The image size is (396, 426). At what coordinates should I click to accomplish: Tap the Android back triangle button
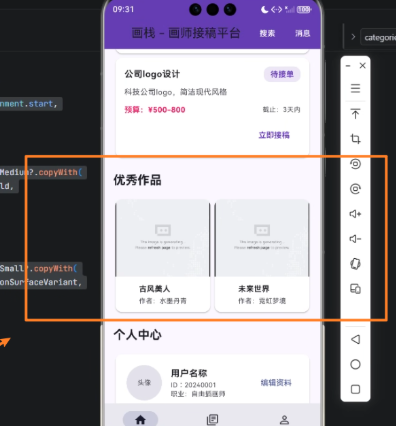point(355,339)
